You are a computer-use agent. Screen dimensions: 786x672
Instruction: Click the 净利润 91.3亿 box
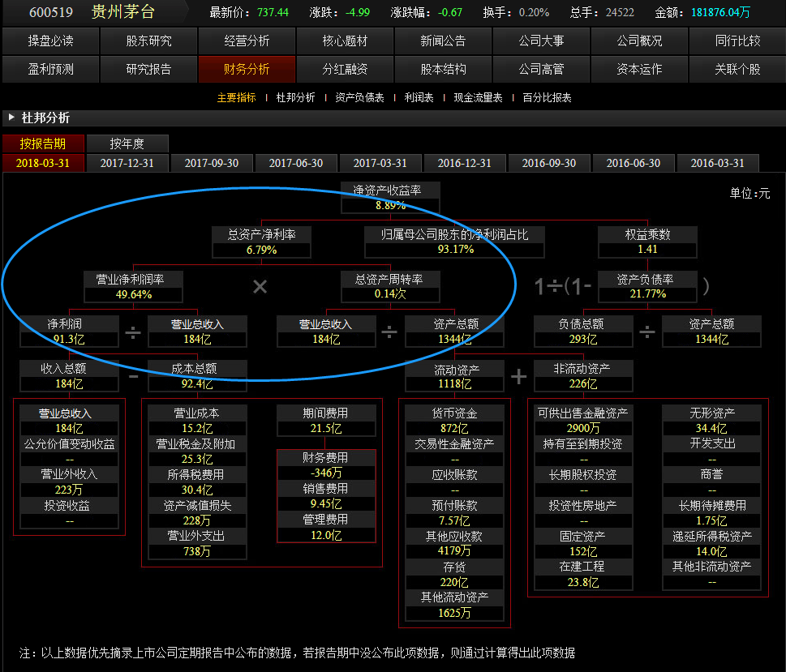69,332
